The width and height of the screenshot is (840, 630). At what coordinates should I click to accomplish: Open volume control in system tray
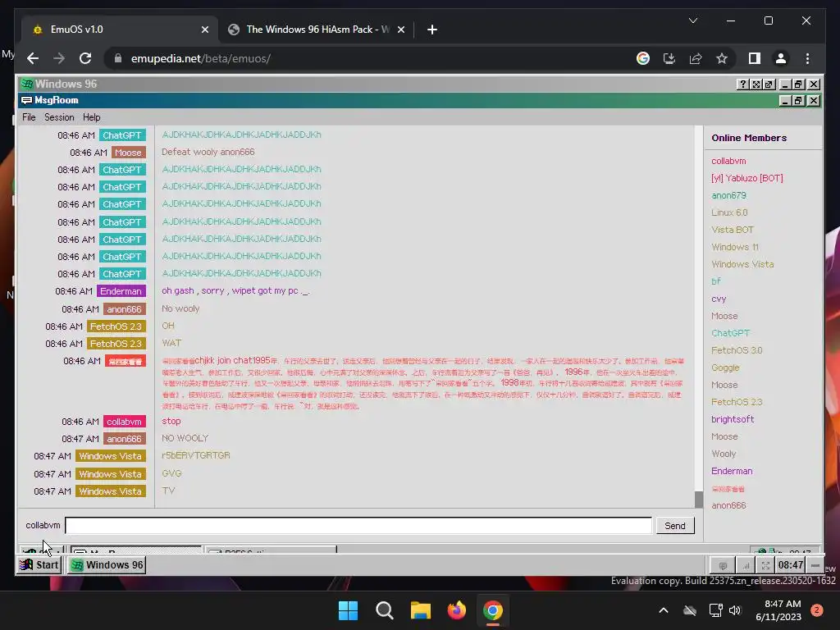[x=735, y=610]
